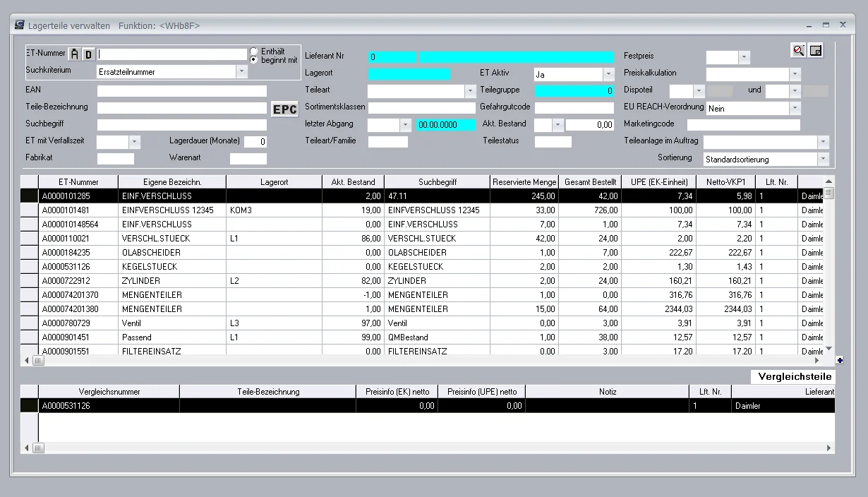The width and height of the screenshot is (868, 497).
Task: Click the cyan Lagerort filter field
Action: (409, 74)
